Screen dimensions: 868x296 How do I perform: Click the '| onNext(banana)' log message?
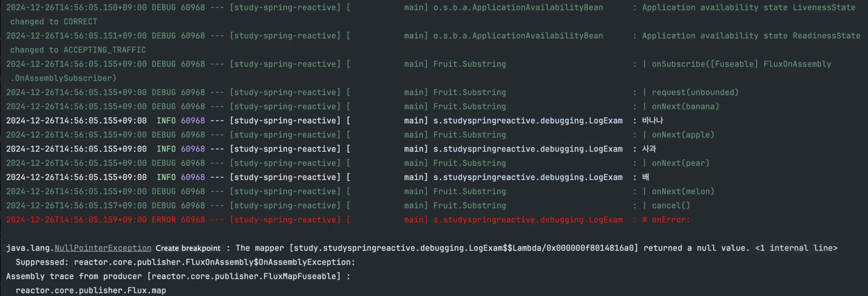click(x=681, y=106)
